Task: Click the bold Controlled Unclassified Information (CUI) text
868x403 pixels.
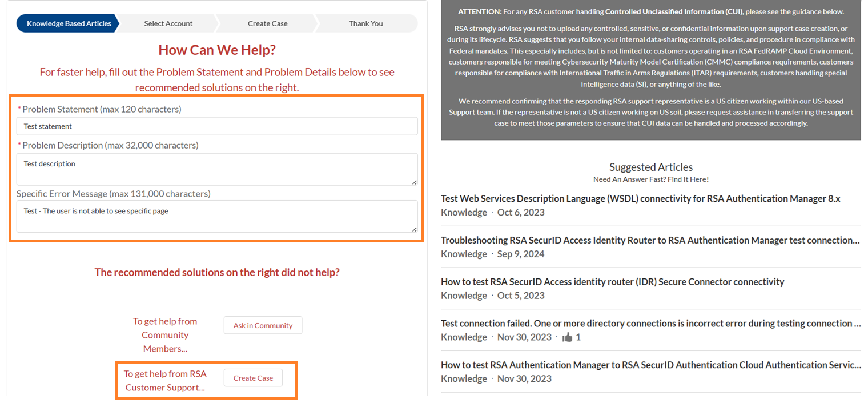Action: [674, 11]
